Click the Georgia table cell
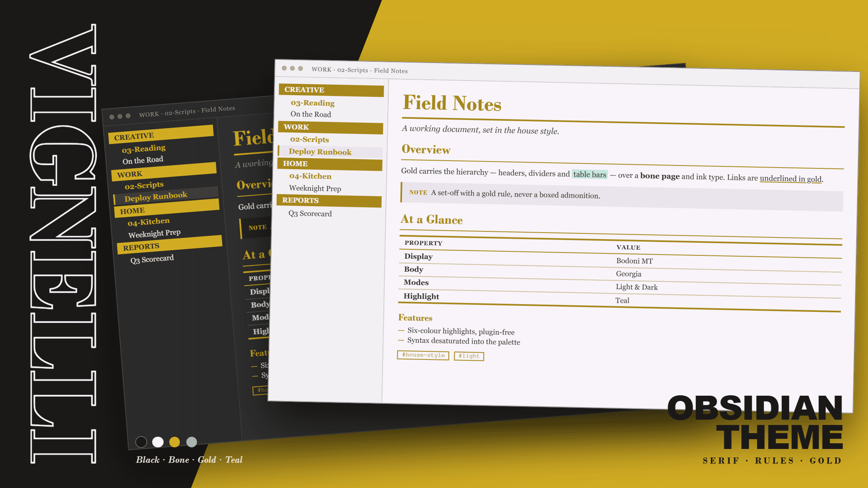This screenshot has width=868, height=488. (x=629, y=274)
